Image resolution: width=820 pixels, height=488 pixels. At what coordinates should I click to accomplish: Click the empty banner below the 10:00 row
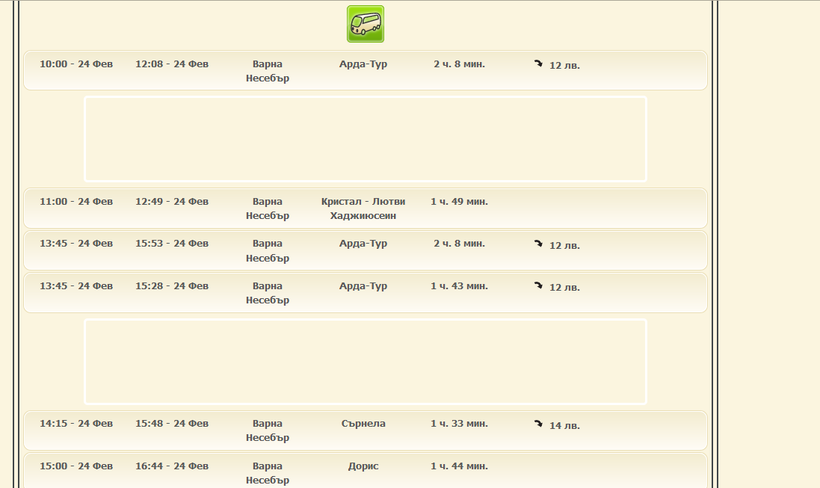[x=365, y=139]
